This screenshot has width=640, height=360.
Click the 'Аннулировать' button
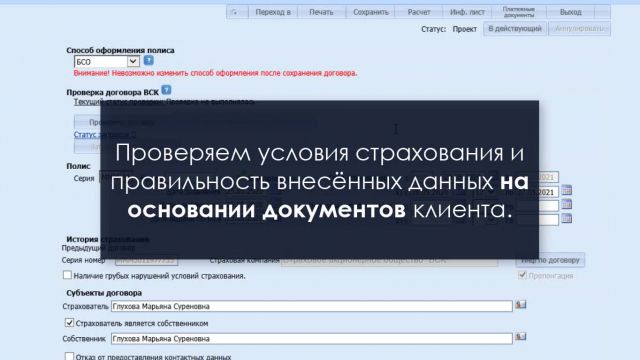tap(580, 29)
